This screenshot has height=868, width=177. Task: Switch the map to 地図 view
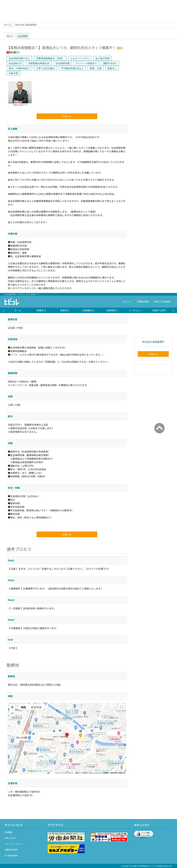23,707
